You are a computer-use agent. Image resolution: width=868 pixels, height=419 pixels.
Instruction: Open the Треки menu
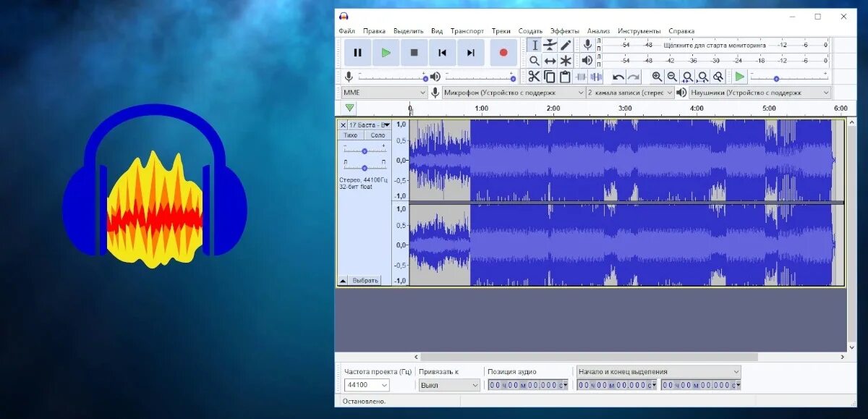501,31
